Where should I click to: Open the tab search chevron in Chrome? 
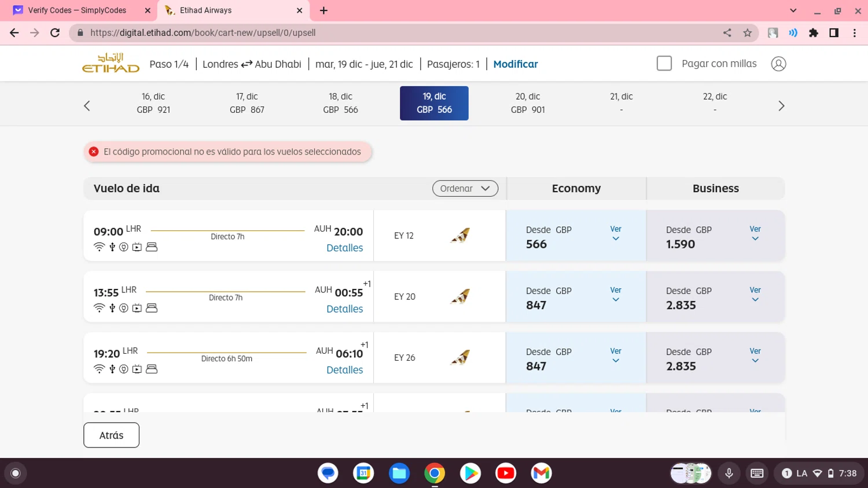pyautogui.click(x=793, y=10)
